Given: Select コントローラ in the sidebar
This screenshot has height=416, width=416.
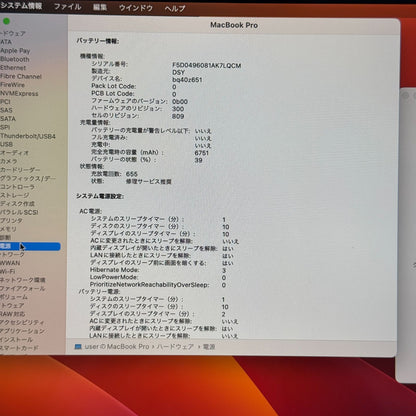Looking at the screenshot, I should 17,187.
